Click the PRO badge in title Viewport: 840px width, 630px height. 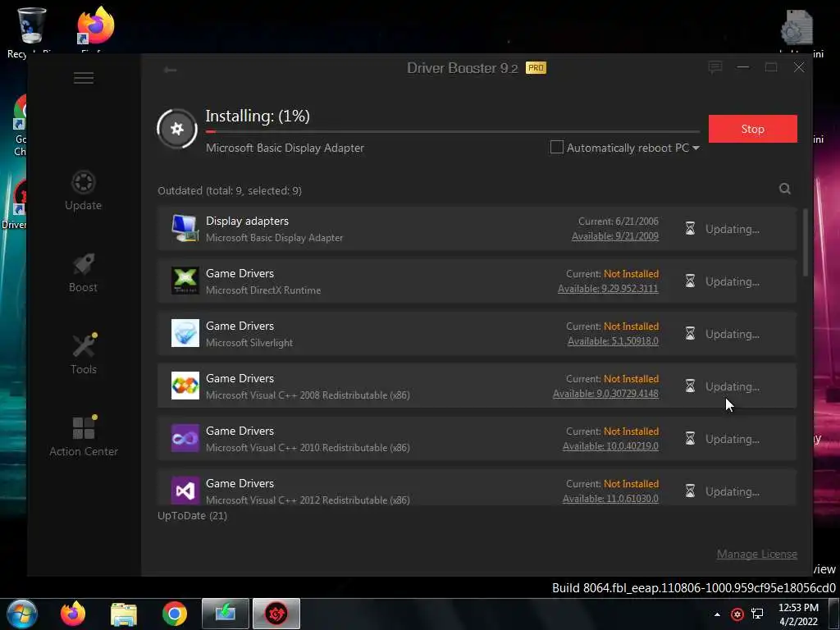[536, 68]
